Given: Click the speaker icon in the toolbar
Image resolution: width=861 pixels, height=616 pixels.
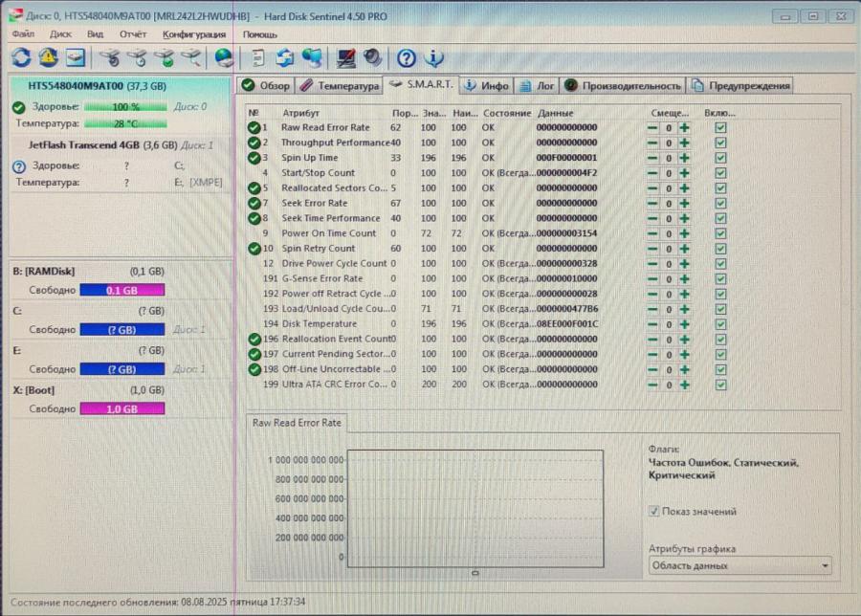Looking at the screenshot, I should pos(373,57).
